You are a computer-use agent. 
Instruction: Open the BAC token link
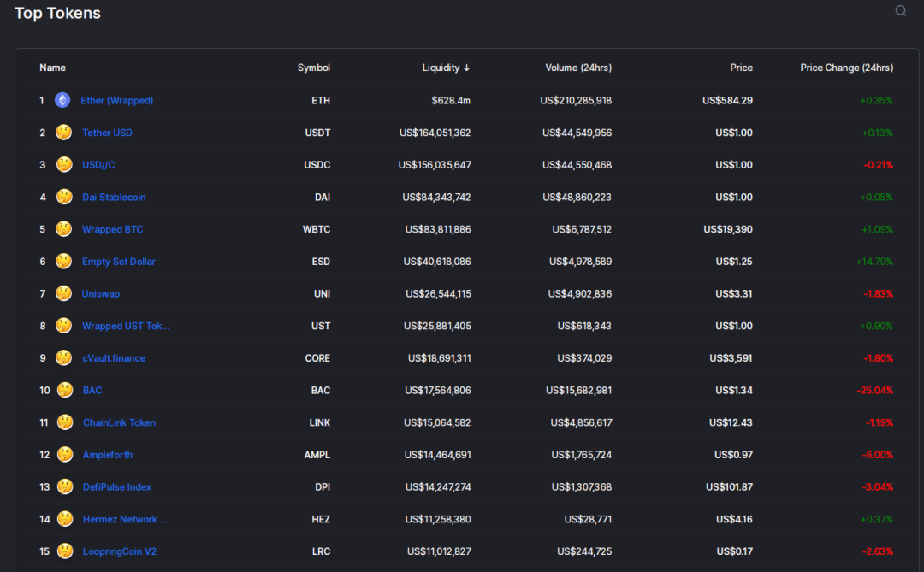click(x=92, y=390)
